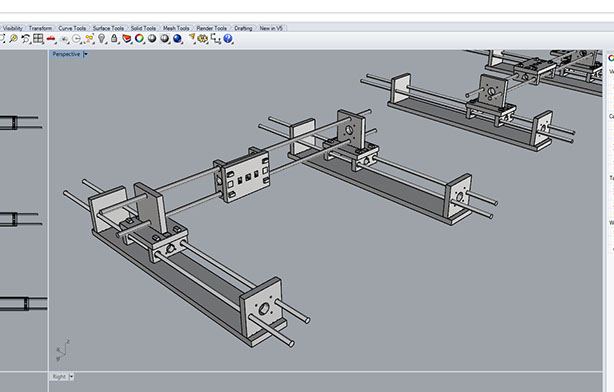Click the Select Objects icon with yellow points
Viewport: 614px width, 392px height.
(89, 39)
